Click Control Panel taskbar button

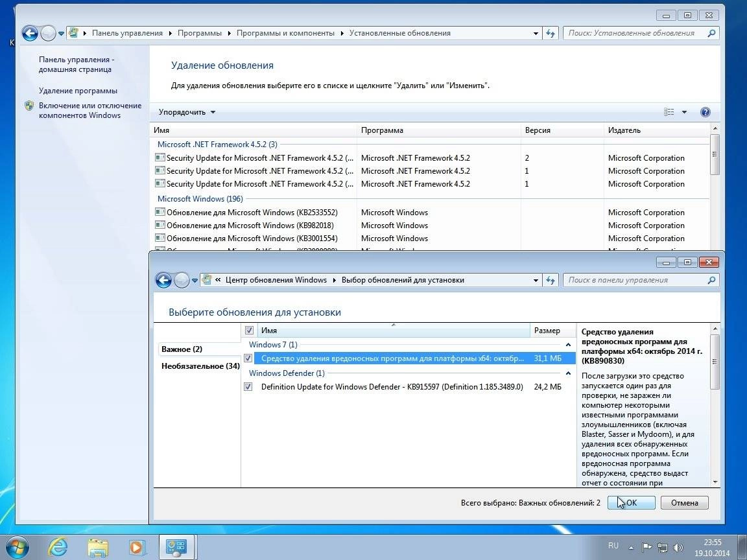[x=175, y=548]
